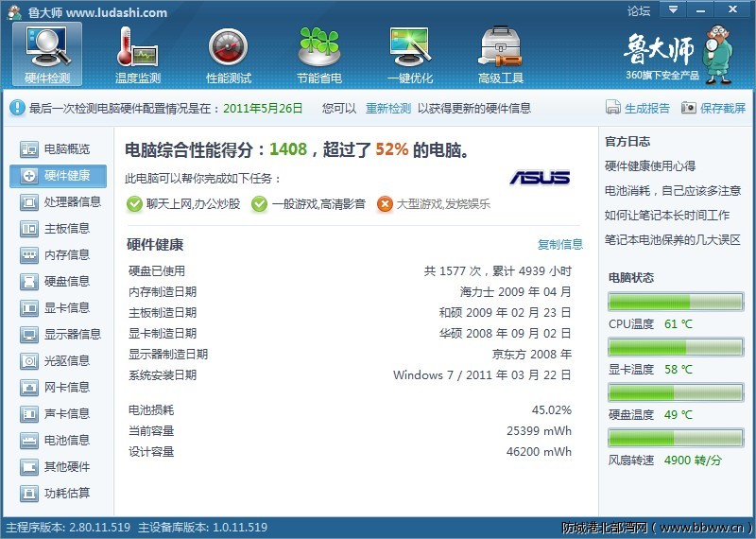
Task: Click the 生成报告 link text
Action: pos(647,108)
